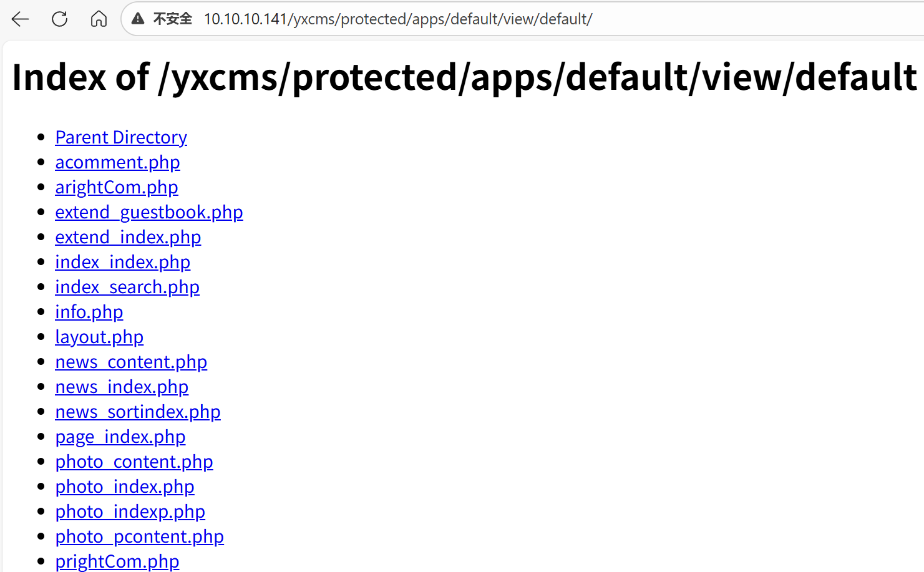This screenshot has width=924, height=572.
Task: Open extend_index.php link
Action: [x=128, y=237]
